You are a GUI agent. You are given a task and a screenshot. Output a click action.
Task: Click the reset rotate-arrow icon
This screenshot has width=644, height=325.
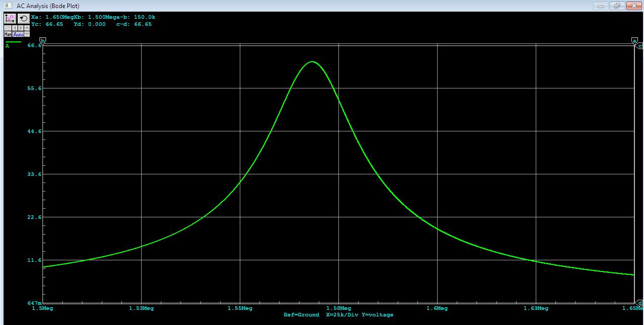(24, 18)
